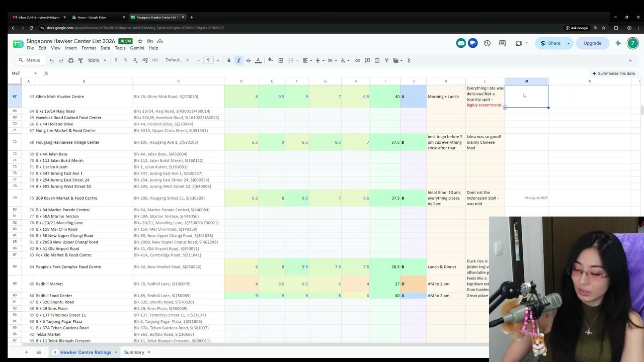Decrease decimal places
Viewport: 644px width, 362px height.
pos(135,60)
